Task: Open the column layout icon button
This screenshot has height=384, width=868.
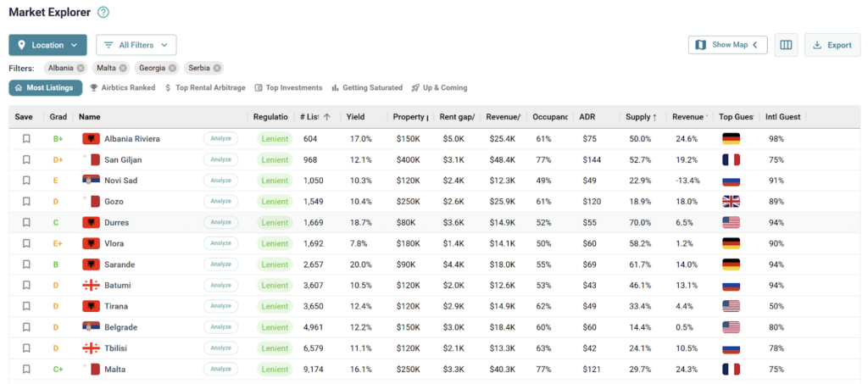Action: (x=786, y=45)
